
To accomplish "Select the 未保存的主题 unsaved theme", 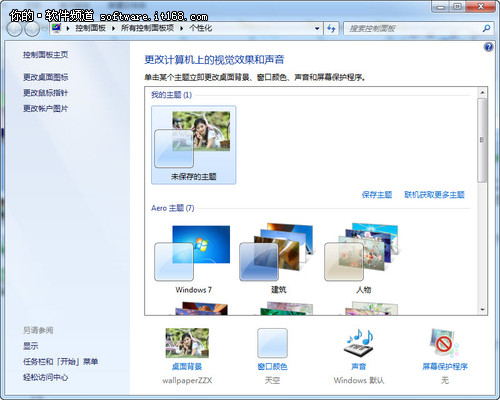I will (x=194, y=145).
